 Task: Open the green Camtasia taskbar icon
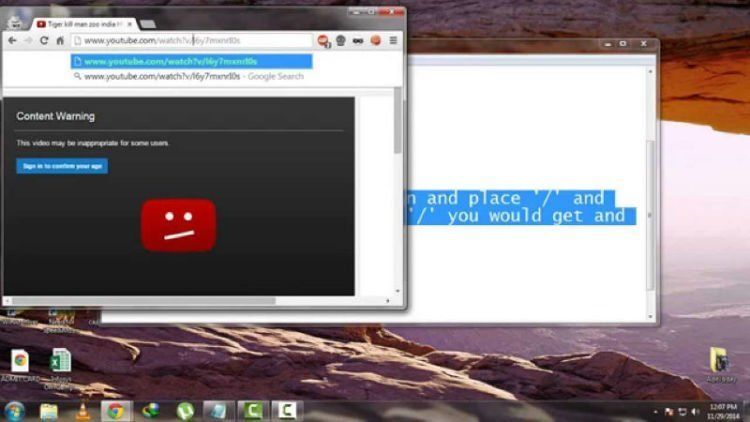point(253,411)
